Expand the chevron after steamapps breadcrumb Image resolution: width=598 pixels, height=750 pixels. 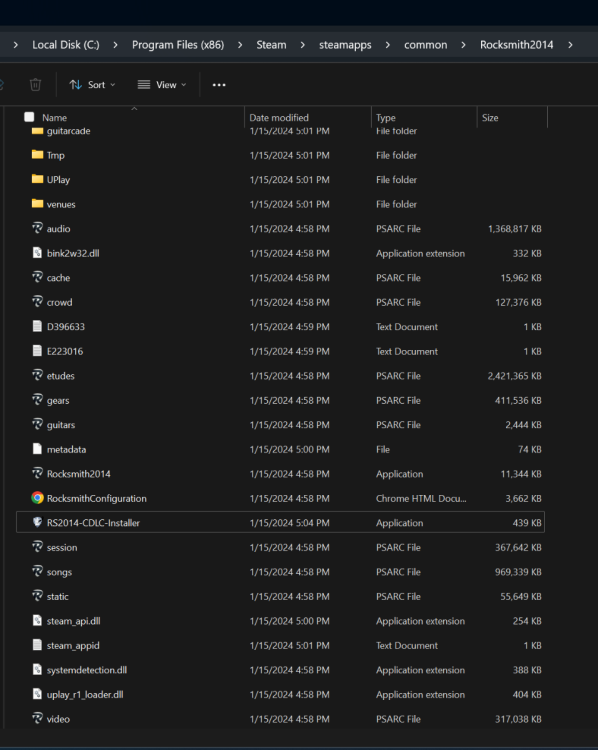click(x=388, y=45)
